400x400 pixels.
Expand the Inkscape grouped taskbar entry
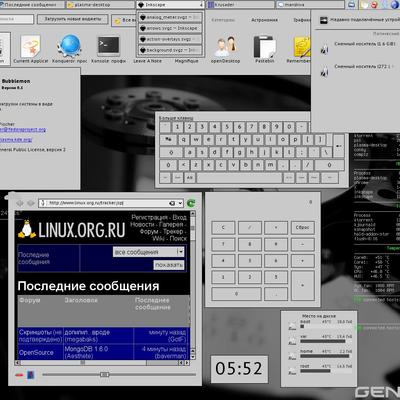point(170,5)
